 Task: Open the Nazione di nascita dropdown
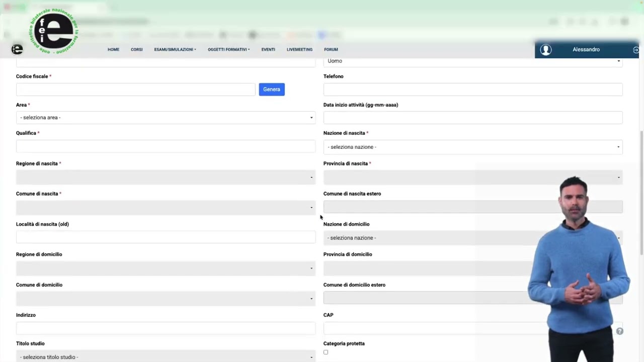tap(473, 147)
